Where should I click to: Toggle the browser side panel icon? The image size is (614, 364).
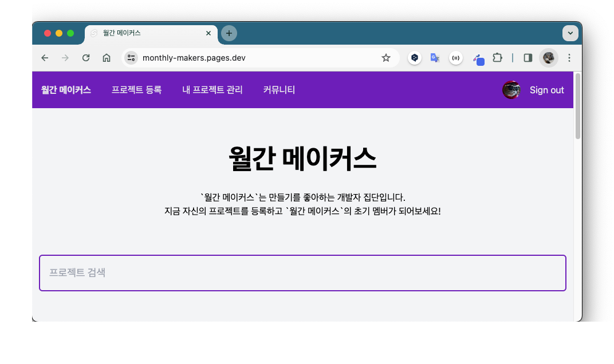point(528,58)
